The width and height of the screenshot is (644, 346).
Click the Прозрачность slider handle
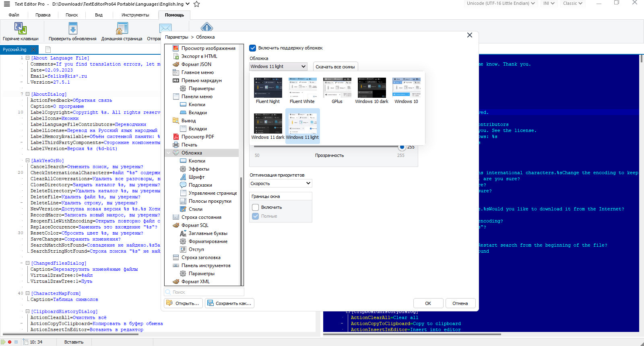pyautogui.click(x=402, y=147)
